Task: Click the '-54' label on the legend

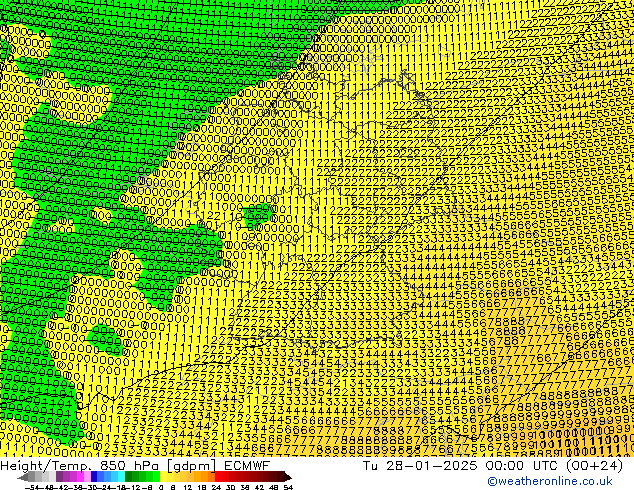Action: pos(32,488)
